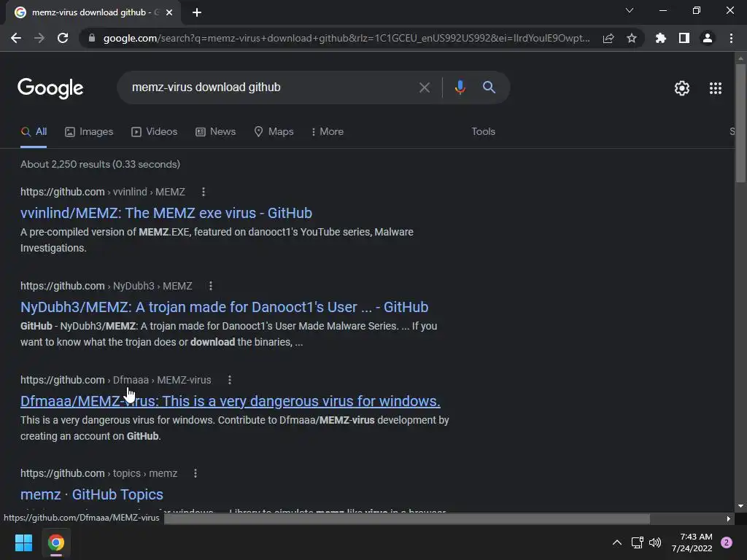This screenshot has width=747, height=560.
Task: Close the memz-virus download github tab
Action: click(169, 12)
